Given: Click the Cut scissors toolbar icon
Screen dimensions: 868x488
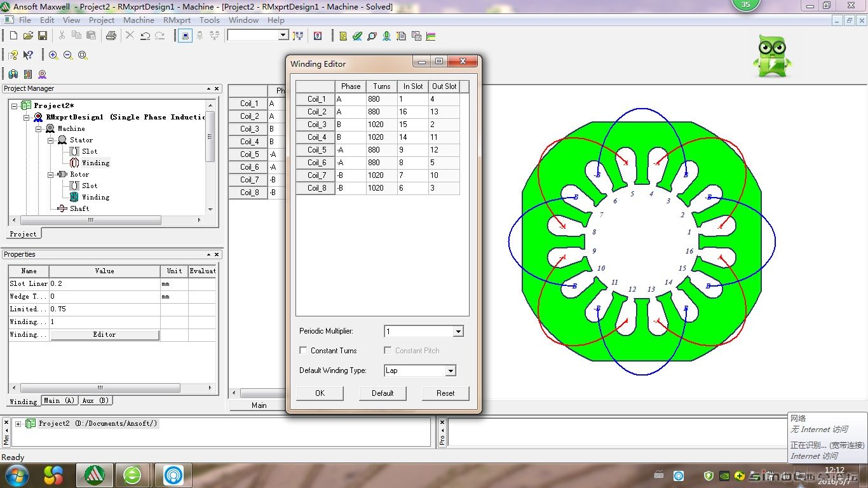Looking at the screenshot, I should point(62,36).
